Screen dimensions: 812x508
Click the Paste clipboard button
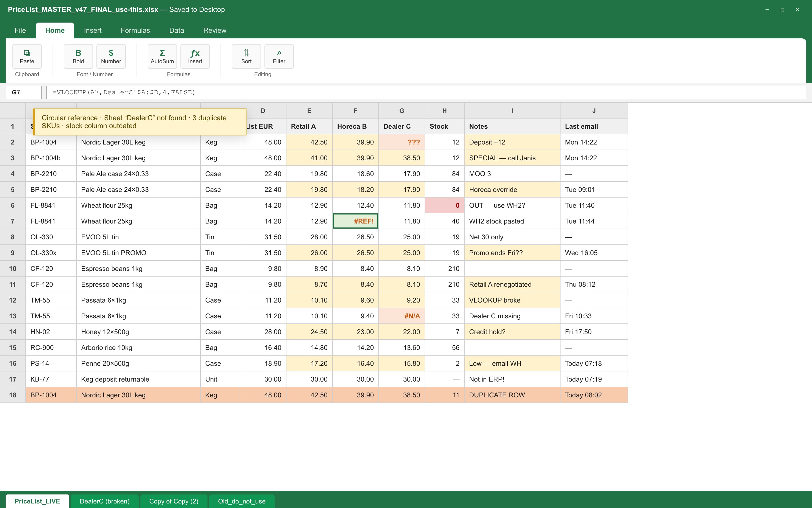[x=27, y=56]
